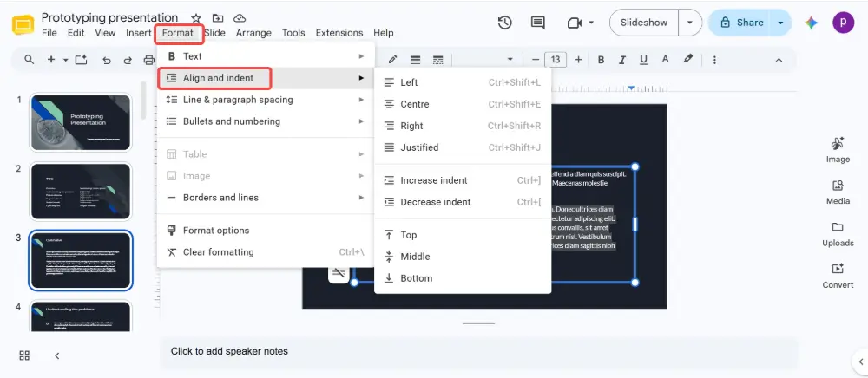Open the text colour picker
The image size is (868, 378).
[666, 59]
